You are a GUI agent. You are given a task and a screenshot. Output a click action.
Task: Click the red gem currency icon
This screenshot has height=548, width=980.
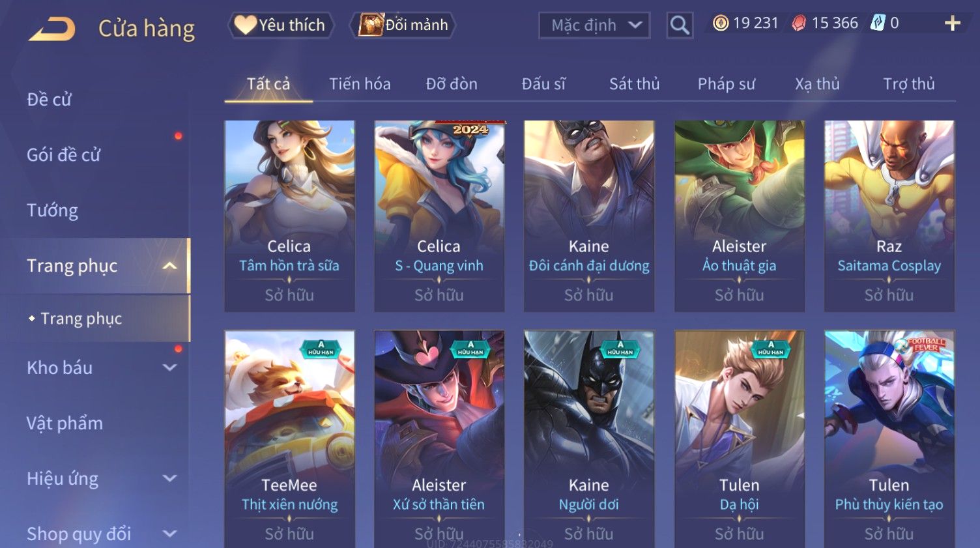[x=799, y=23]
